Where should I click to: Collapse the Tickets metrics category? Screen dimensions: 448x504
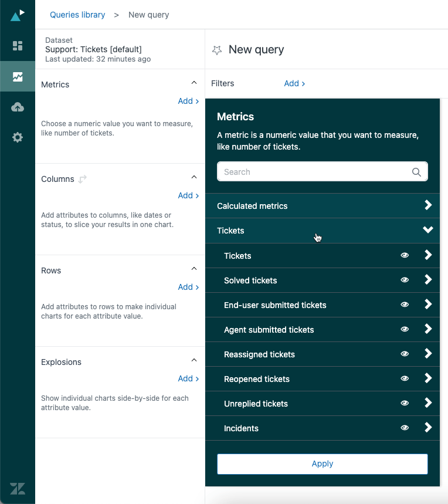[427, 230]
